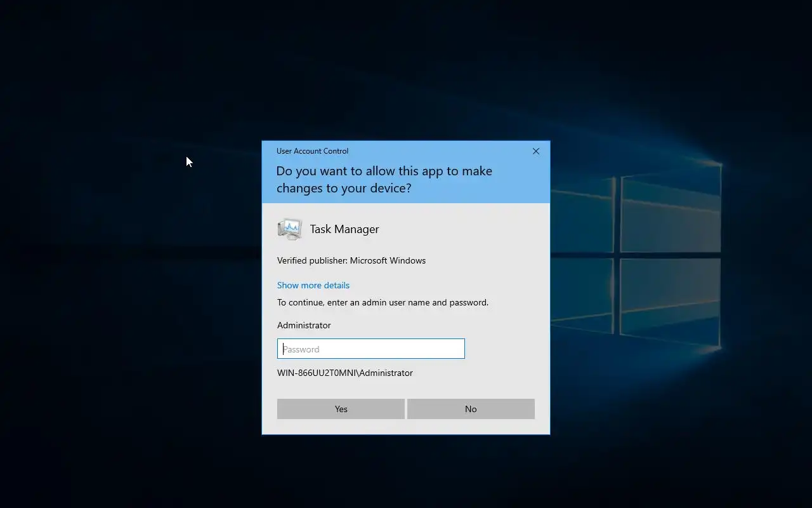The height and width of the screenshot is (508, 812).
Task: Decline the prompt with the No button
Action: point(471,409)
